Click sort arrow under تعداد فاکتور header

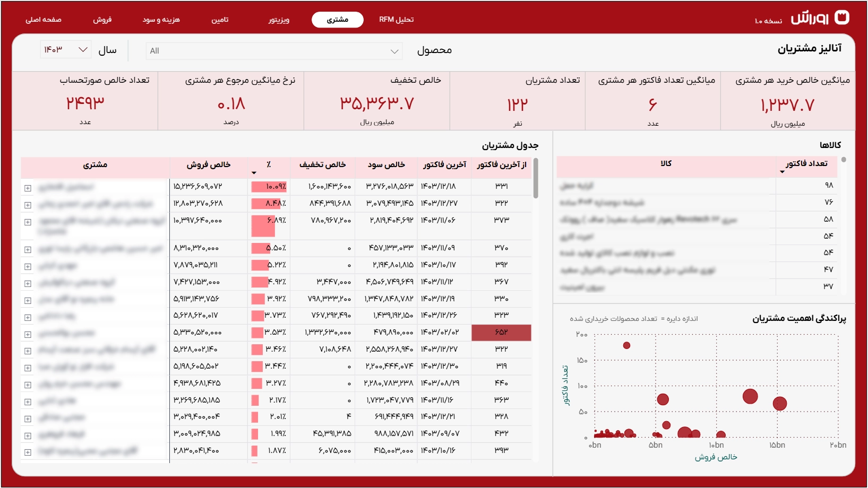pos(782,172)
